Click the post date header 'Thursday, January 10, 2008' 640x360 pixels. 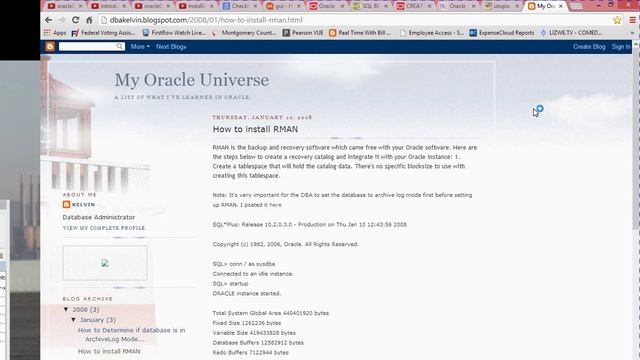point(262,117)
